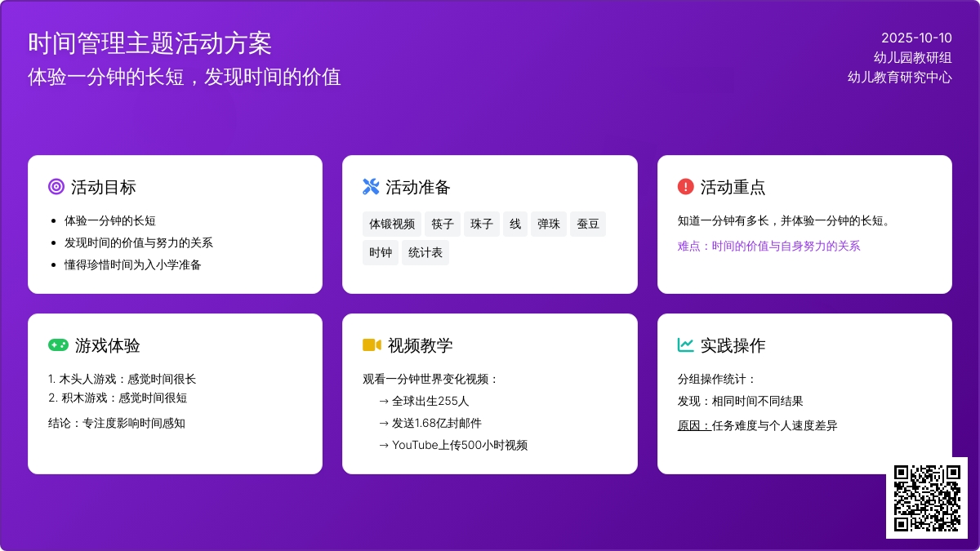The height and width of the screenshot is (551, 980).
Task: Choose the 珠子 tag
Action: tap(482, 224)
